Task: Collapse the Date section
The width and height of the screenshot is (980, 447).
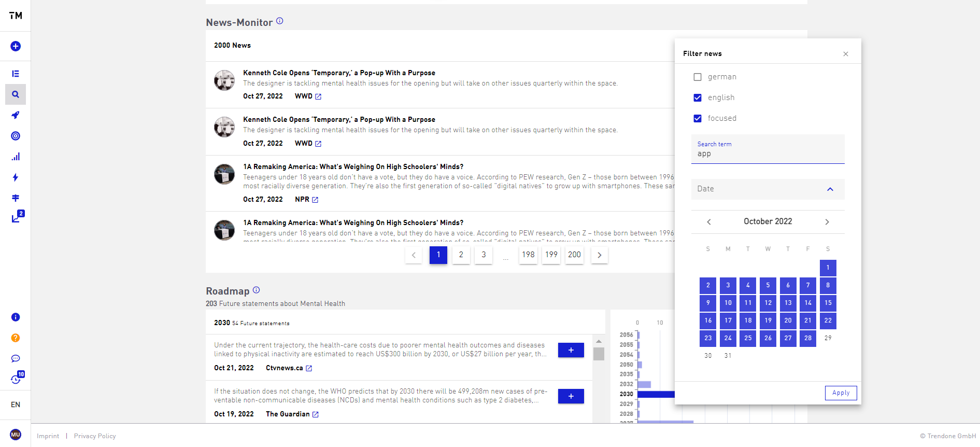Action: coord(830,189)
